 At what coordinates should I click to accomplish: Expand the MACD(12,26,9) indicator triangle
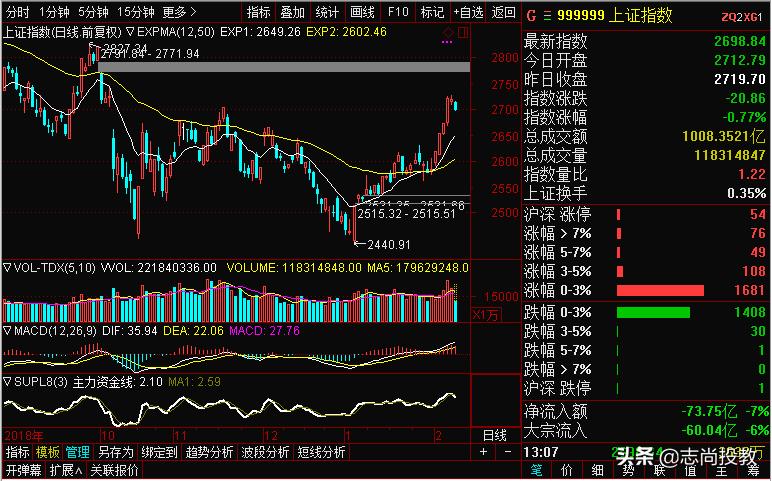pos(7,331)
